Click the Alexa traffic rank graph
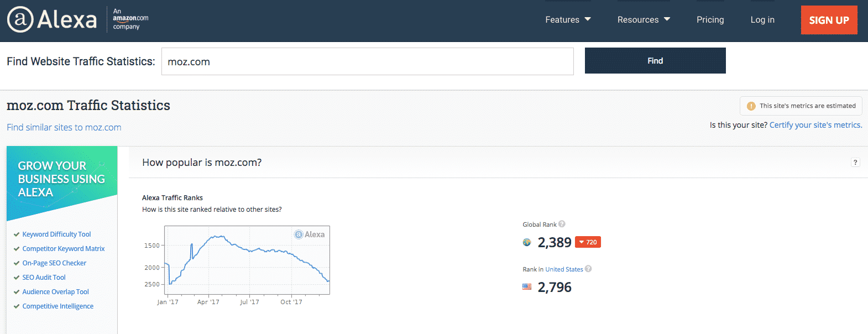868x334 pixels. (x=247, y=260)
